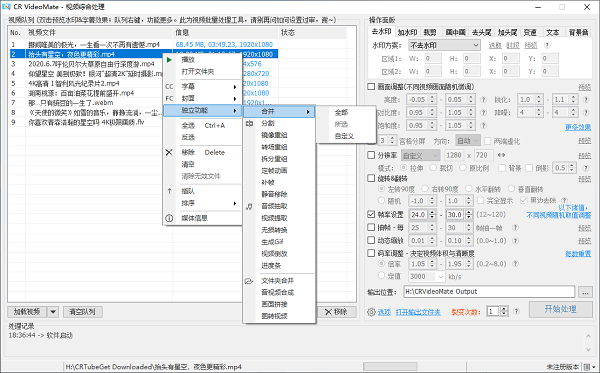Click help icon next to 裂变次数 stepper
The image size is (600, 373).
[x=516, y=311]
